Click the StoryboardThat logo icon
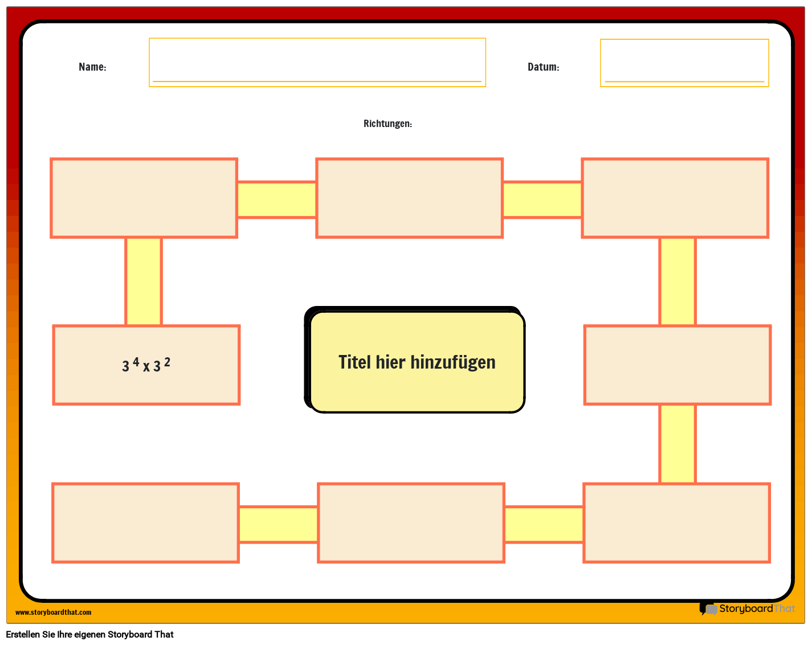The width and height of the screenshot is (812, 645). pyautogui.click(x=708, y=609)
